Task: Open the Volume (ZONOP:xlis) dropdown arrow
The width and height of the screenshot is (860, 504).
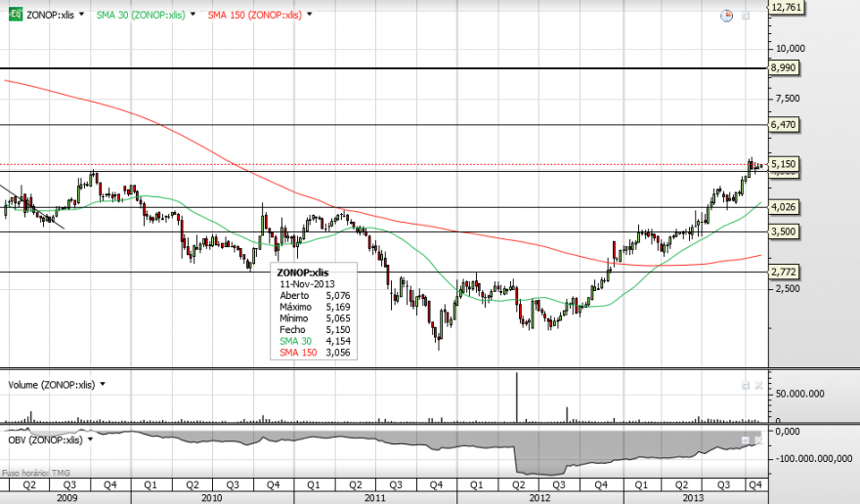Action: [x=103, y=385]
